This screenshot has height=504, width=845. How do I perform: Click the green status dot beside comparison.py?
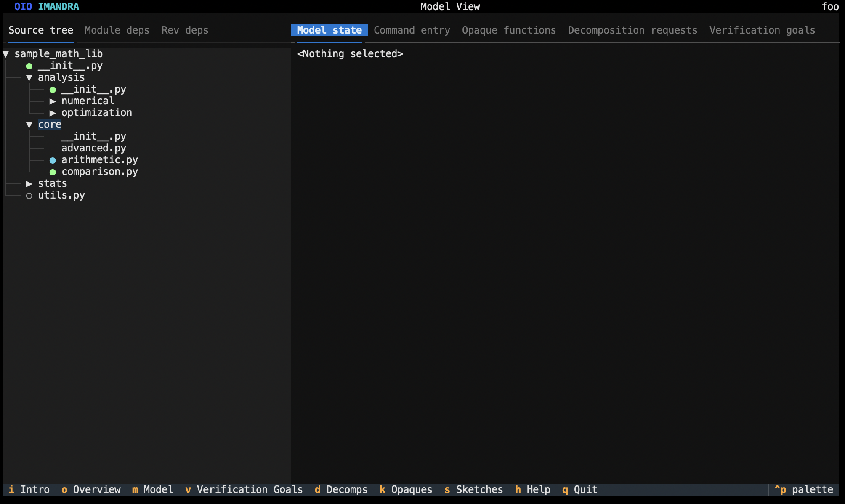[52, 172]
